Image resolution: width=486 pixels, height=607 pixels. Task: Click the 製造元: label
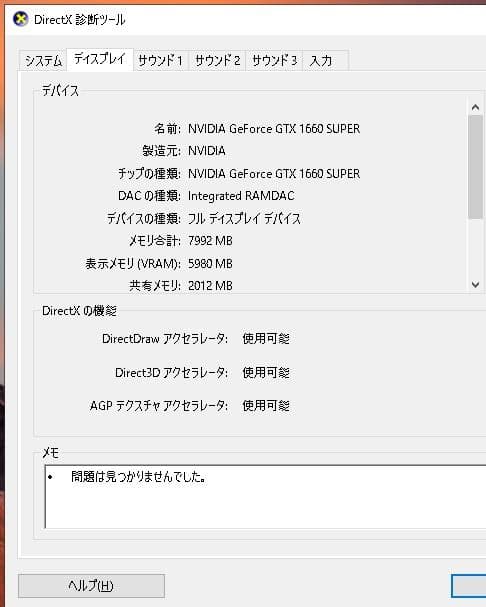coord(161,151)
